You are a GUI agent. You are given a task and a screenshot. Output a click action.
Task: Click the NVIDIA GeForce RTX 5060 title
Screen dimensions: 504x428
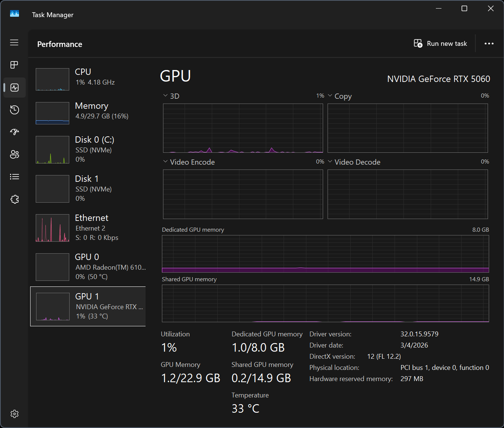(438, 79)
